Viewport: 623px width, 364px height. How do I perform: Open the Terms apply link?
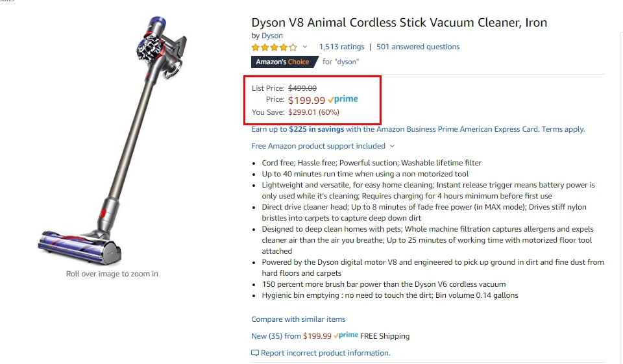[563, 129]
